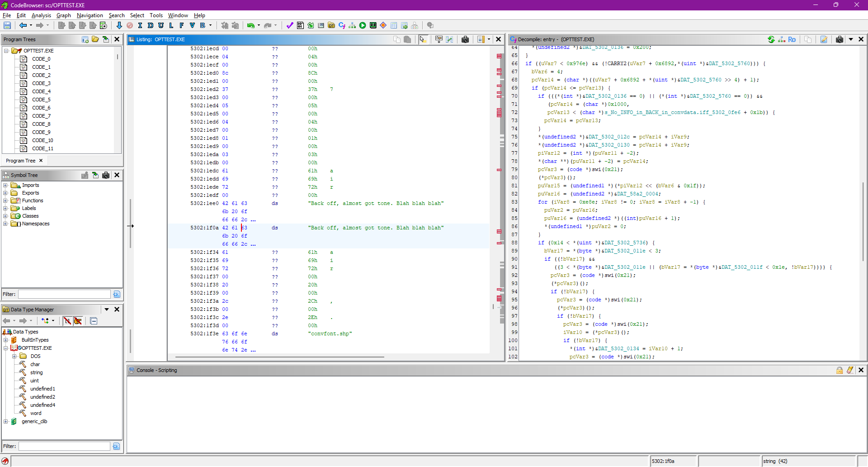Expand the Functions node in Symbol Tree
Image resolution: width=868 pixels, height=467 pixels.
pos(5,200)
